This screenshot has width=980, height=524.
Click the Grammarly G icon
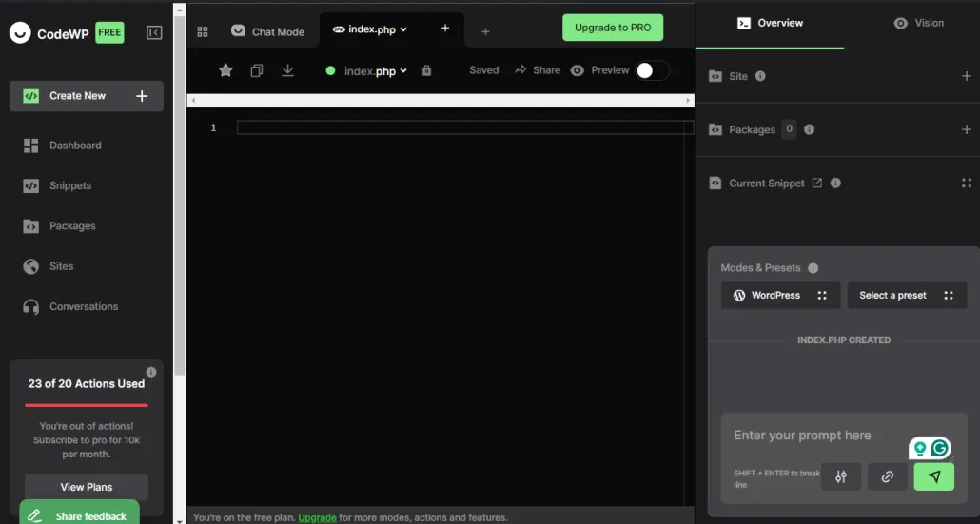(x=939, y=448)
